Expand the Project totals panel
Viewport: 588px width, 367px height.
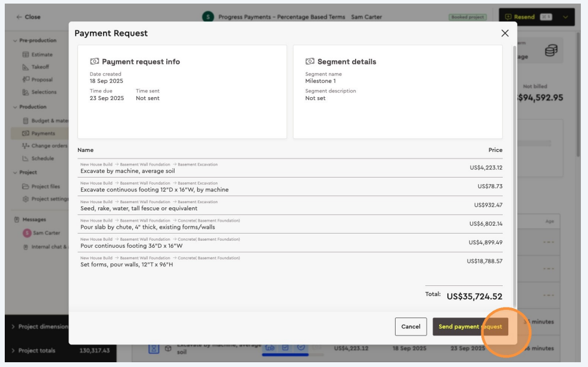13,350
